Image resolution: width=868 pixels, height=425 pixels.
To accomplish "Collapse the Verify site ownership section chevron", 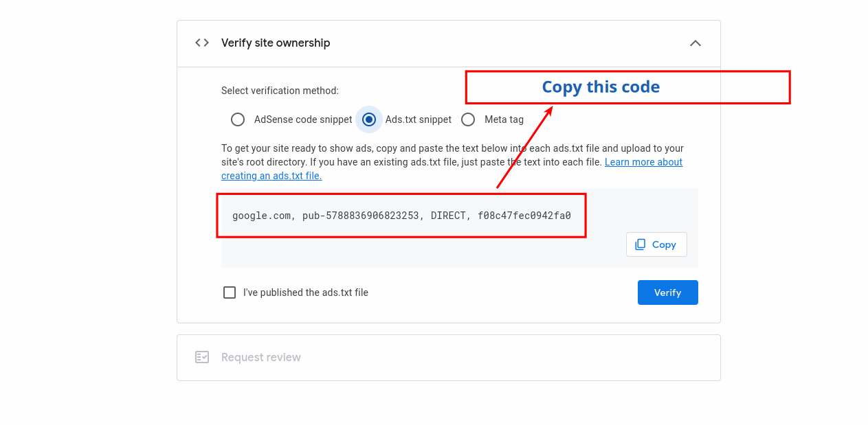I will (695, 43).
